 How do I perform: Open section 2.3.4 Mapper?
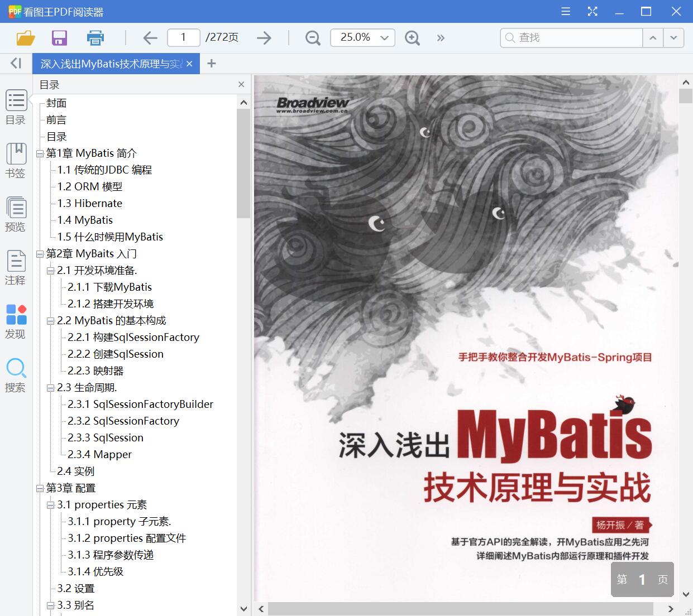coord(100,455)
